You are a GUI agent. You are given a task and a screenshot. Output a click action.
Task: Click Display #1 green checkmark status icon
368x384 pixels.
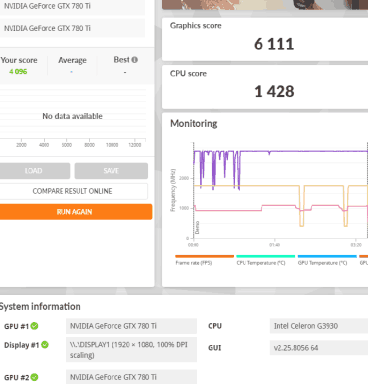pyautogui.click(x=45, y=345)
